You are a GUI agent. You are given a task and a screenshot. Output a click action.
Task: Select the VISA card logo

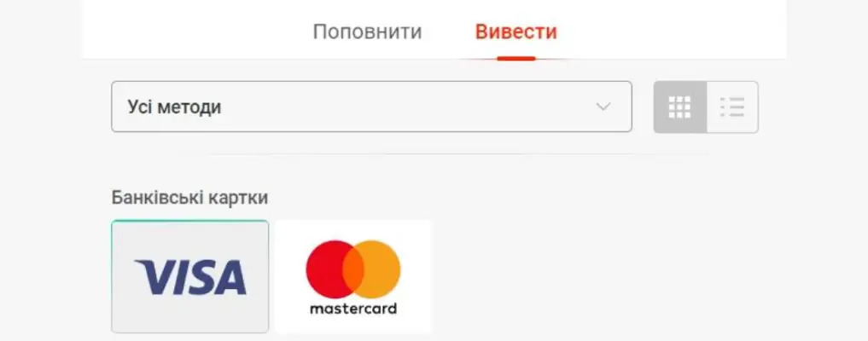tap(190, 277)
